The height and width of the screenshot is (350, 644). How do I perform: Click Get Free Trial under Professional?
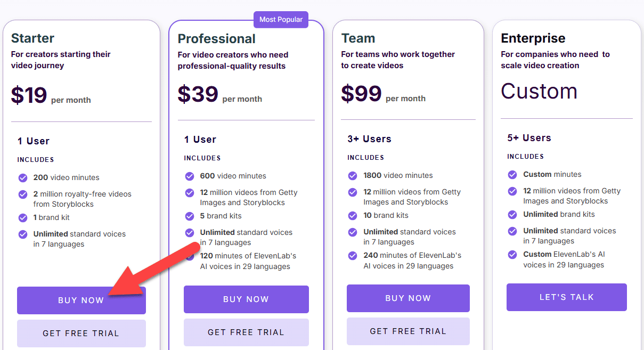coord(246,332)
